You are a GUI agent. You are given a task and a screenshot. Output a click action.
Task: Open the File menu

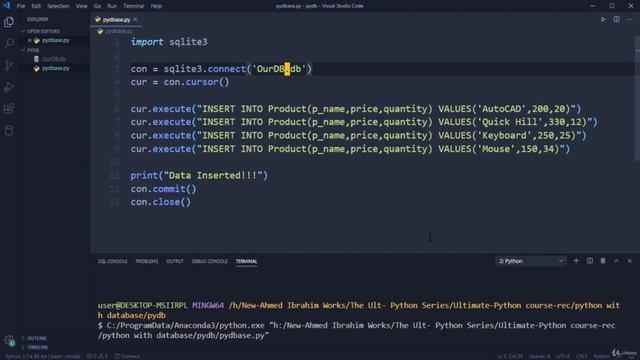[21, 6]
